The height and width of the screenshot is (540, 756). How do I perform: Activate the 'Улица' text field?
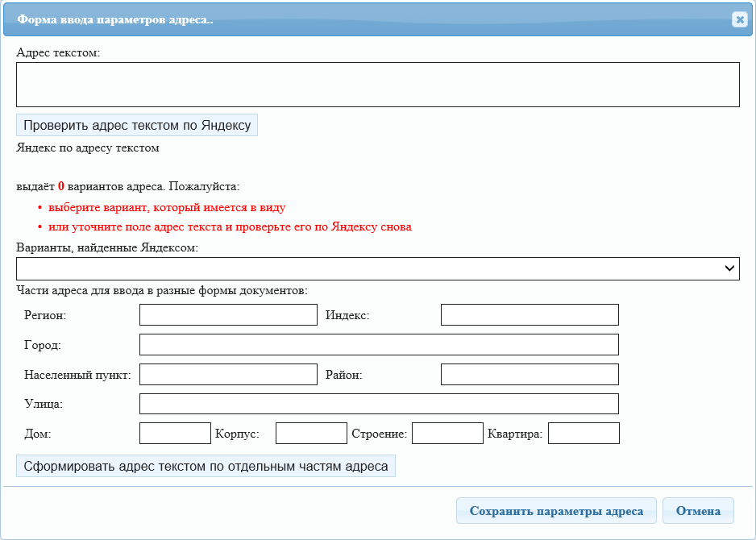(x=379, y=404)
